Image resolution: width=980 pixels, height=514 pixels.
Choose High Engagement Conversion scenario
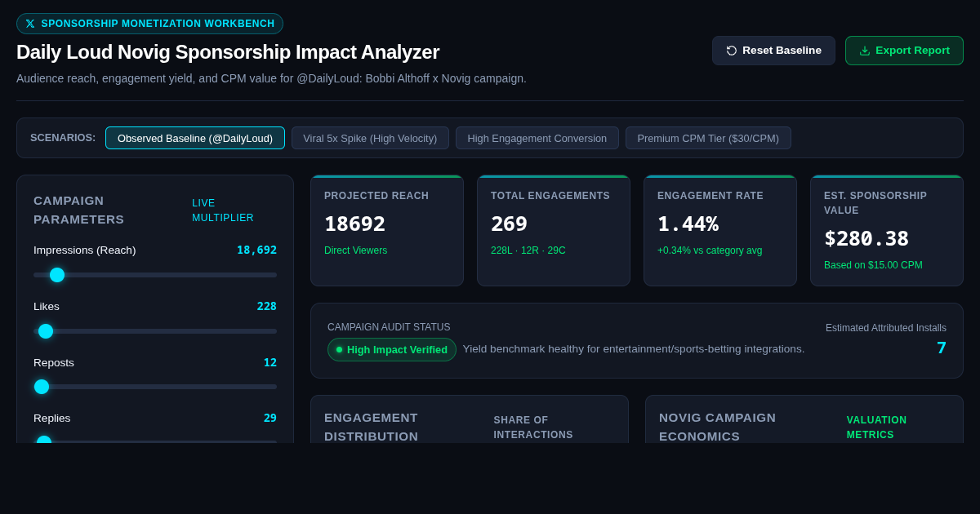[537, 138]
